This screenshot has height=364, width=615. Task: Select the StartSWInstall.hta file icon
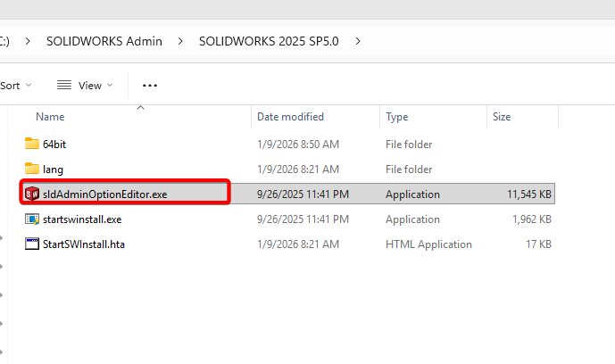coord(32,244)
